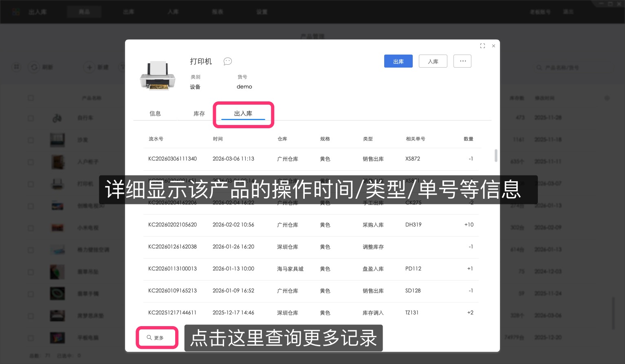625x364 pixels.
Task: Check the select-all checkbox in the product table header
Action: 31,98
